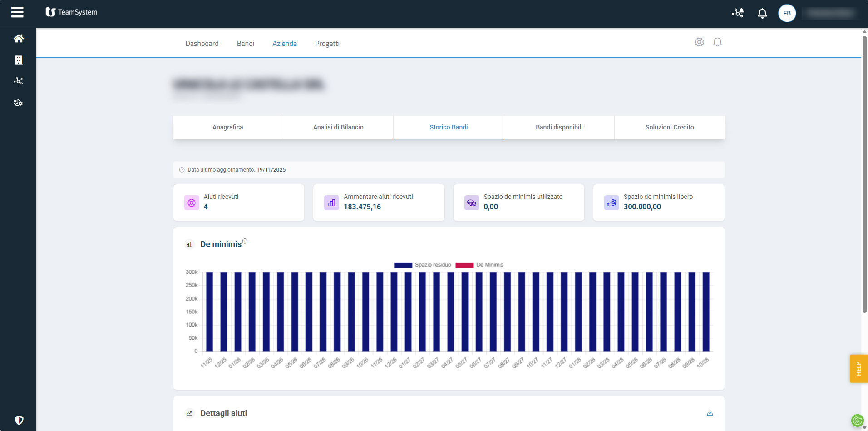Image resolution: width=868 pixels, height=431 pixels.
Task: Open the hamburger main menu
Action: pyautogui.click(x=17, y=12)
